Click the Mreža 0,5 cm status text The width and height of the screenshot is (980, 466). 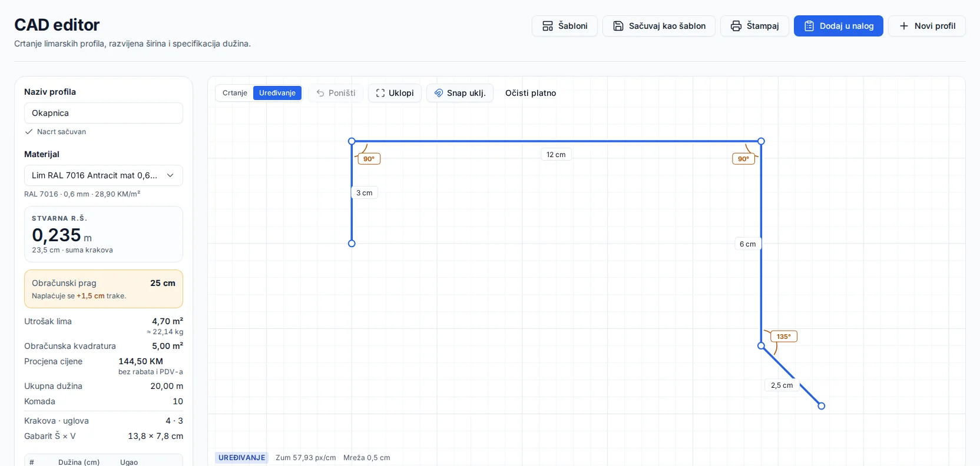coord(367,458)
